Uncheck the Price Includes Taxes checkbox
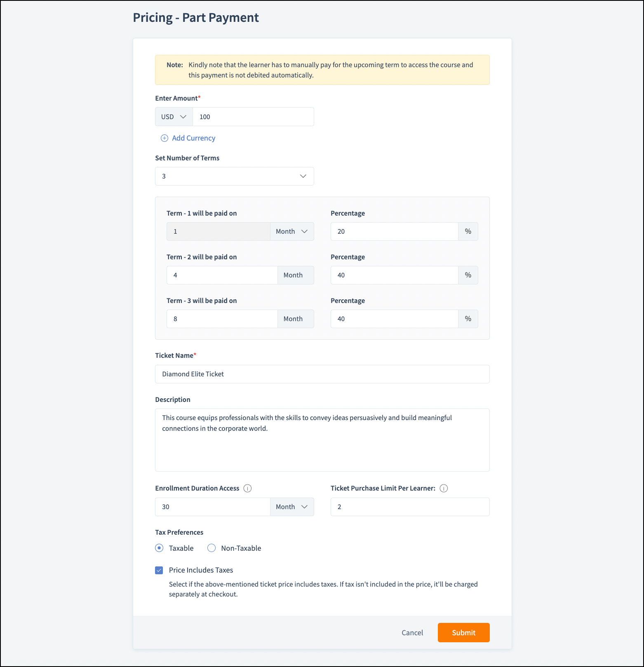This screenshot has height=667, width=644. pos(159,570)
